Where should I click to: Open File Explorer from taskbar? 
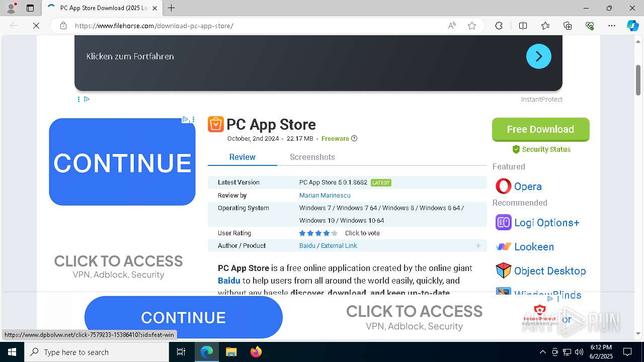231,352
